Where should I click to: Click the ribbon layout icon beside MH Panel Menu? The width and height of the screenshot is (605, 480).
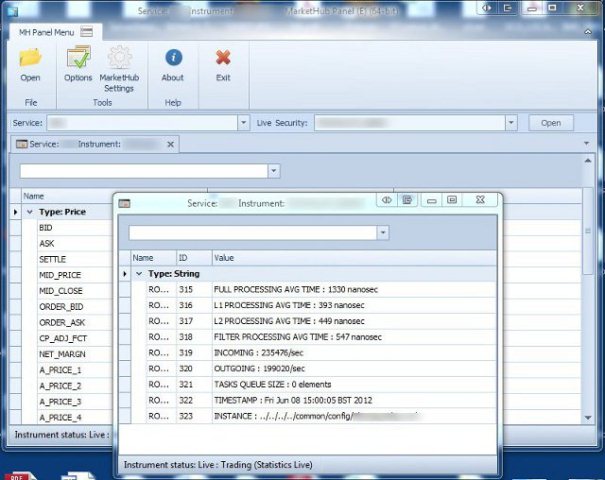87,31
